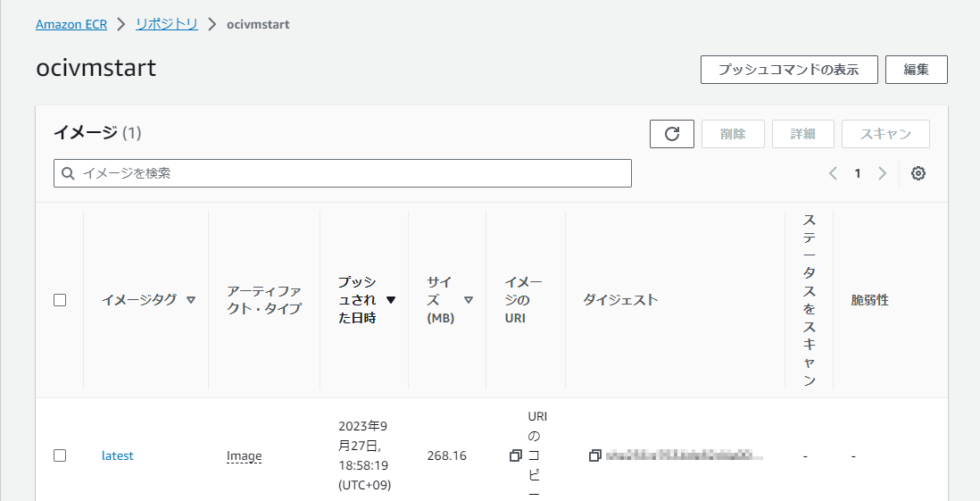980x501 pixels.
Task: Open the latest image tag link
Action: point(118,456)
